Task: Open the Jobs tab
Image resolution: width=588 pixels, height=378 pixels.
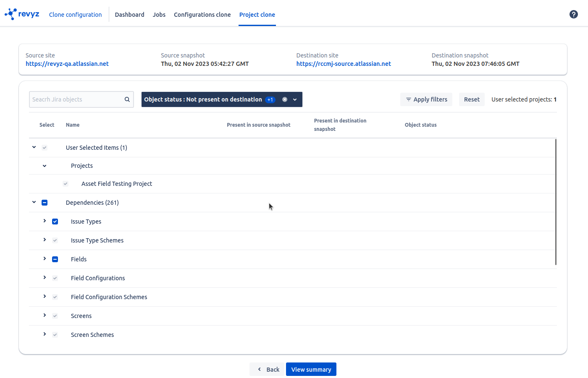Action: [159, 15]
